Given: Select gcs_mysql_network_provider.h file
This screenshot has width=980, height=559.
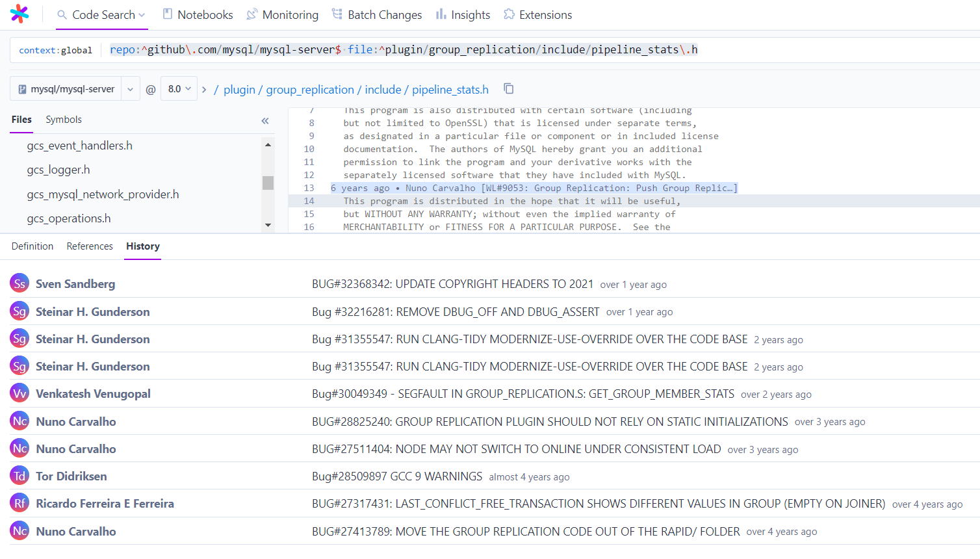Looking at the screenshot, I should (103, 194).
